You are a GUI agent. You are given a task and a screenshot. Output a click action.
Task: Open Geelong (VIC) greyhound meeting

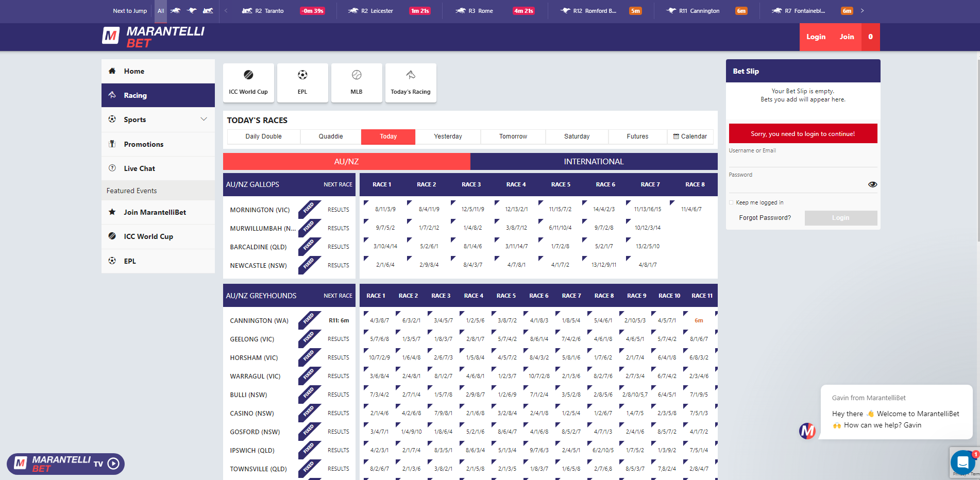252,339
